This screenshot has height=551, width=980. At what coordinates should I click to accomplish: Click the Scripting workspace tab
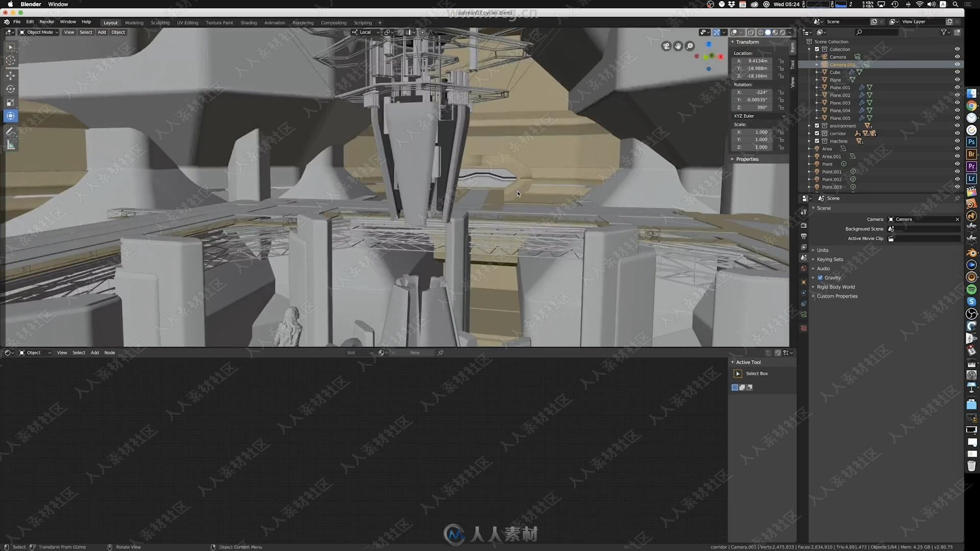362,22
